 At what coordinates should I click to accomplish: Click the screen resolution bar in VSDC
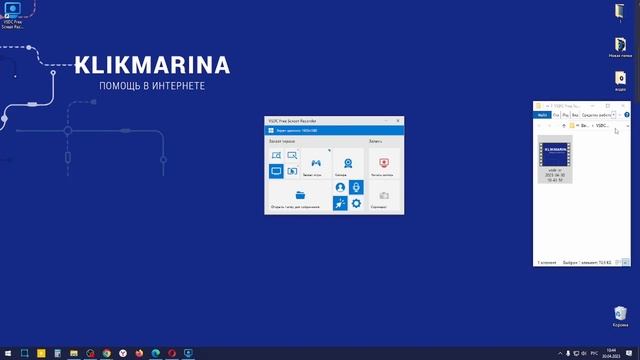(x=334, y=131)
